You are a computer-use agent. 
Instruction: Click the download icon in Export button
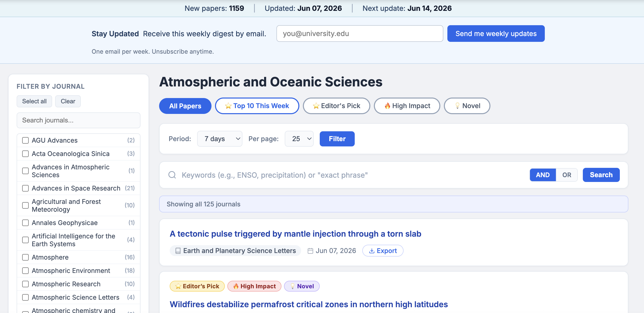click(x=372, y=251)
